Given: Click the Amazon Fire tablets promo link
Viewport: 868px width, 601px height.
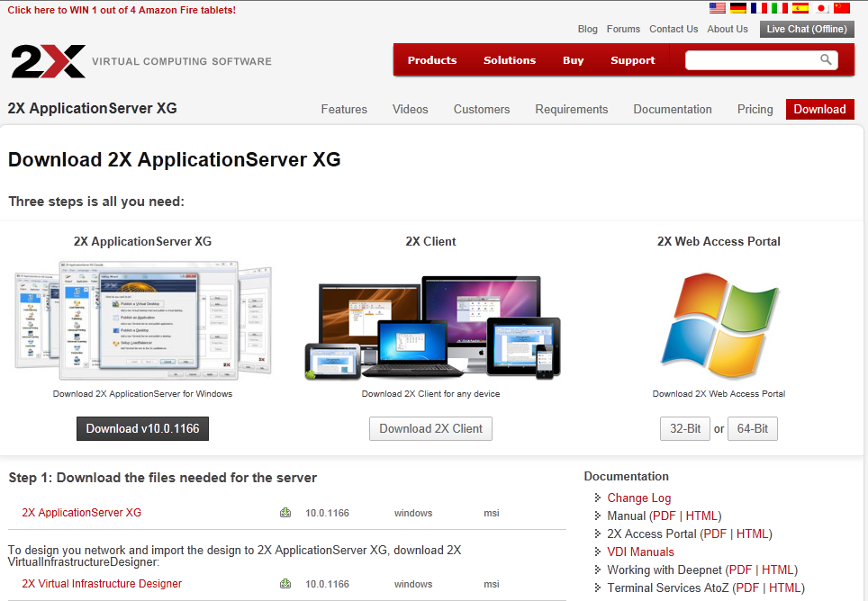Looking at the screenshot, I should 122,10.
